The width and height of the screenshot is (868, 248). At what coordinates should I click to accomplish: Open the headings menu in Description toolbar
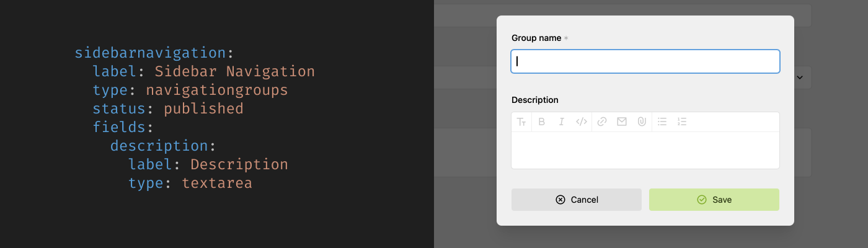point(521,122)
